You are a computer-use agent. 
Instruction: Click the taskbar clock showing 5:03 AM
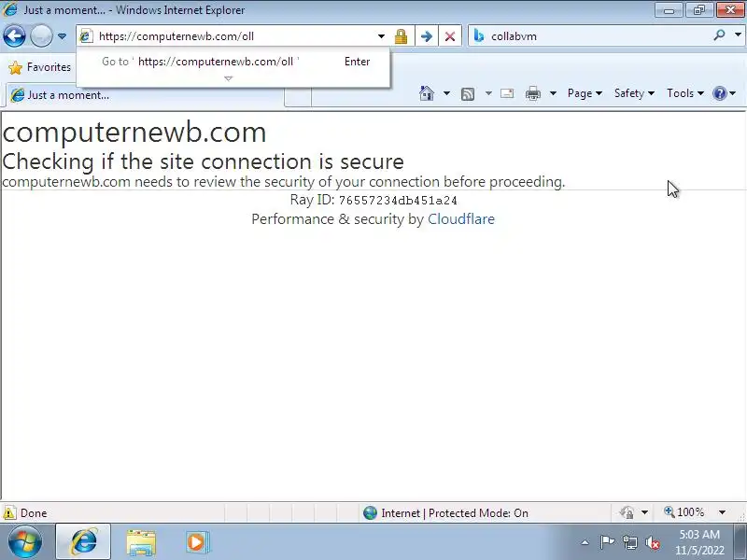[699, 542]
